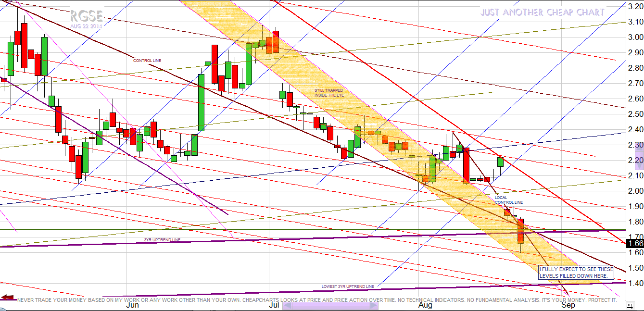Click the Jun month marker on time axis
644x311 pixels.
point(132,305)
